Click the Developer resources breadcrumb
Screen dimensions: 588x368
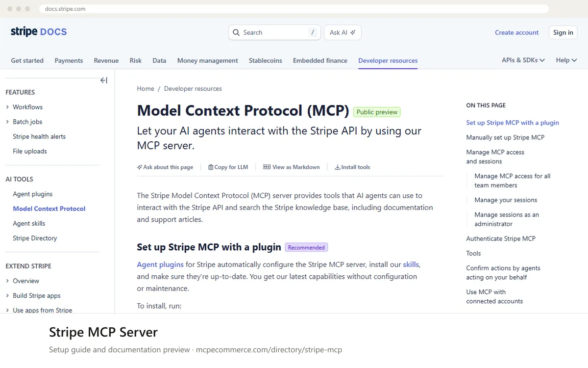tap(193, 89)
